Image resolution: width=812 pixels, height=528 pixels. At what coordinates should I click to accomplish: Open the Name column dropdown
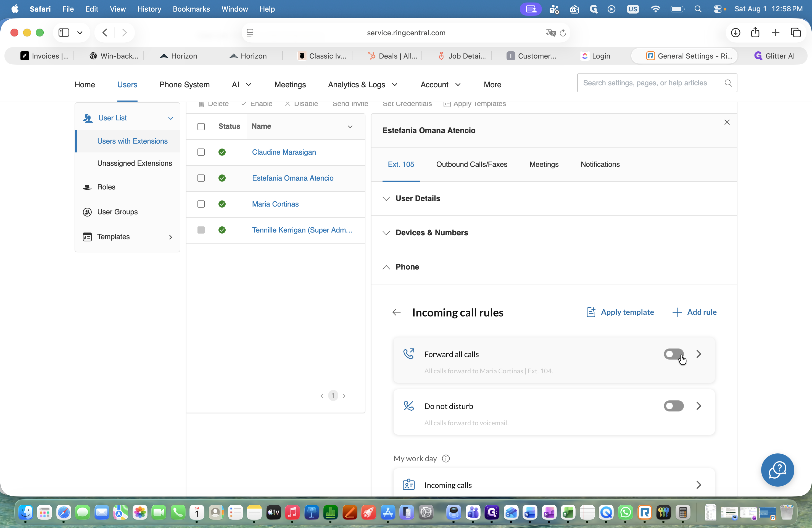pos(350,126)
